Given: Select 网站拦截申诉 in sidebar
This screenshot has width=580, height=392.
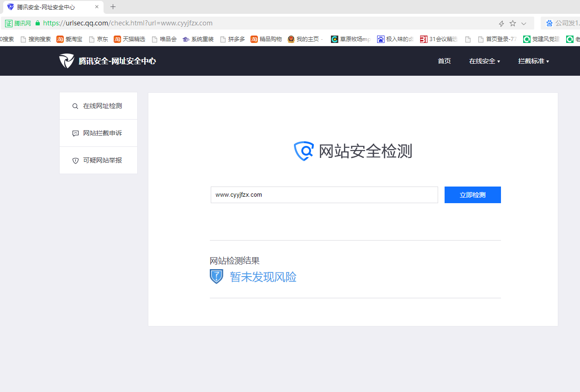Looking at the screenshot, I should click(x=98, y=133).
